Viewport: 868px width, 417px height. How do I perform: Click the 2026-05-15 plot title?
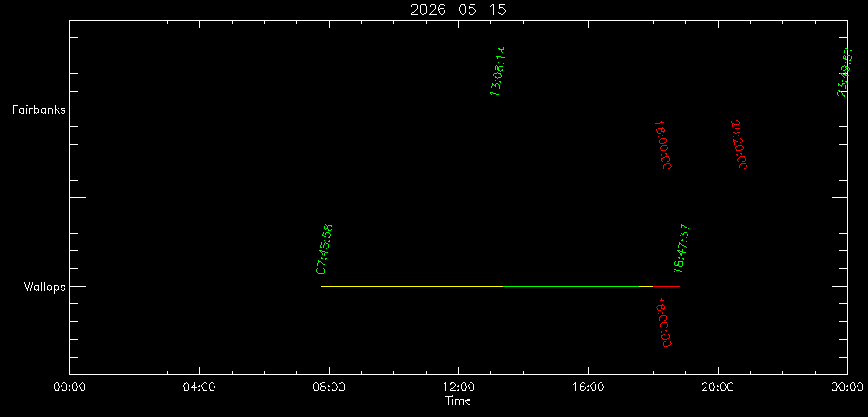[458, 10]
